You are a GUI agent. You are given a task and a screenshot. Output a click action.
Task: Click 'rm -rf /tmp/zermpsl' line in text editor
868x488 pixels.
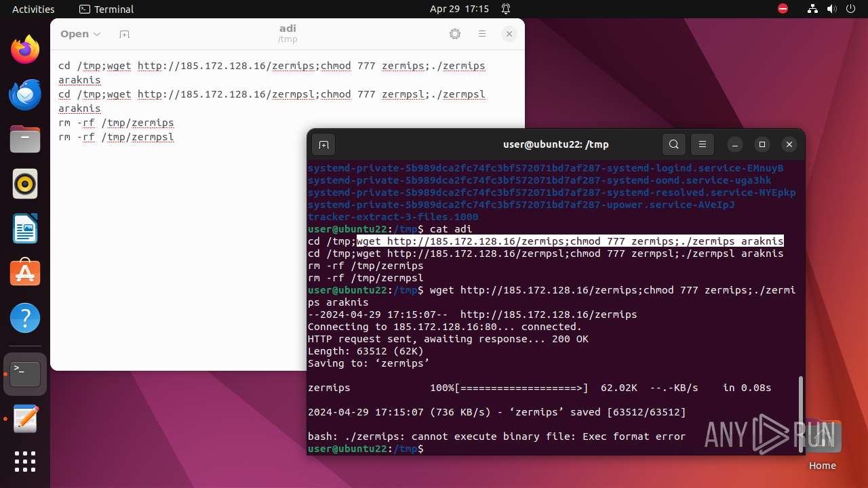click(116, 137)
